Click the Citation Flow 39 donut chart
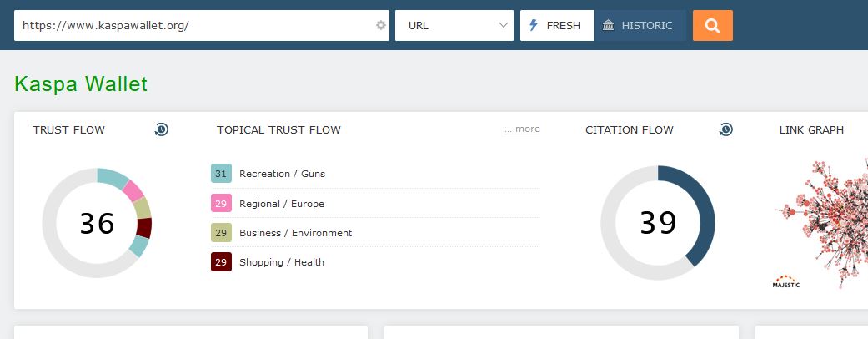 point(658,223)
